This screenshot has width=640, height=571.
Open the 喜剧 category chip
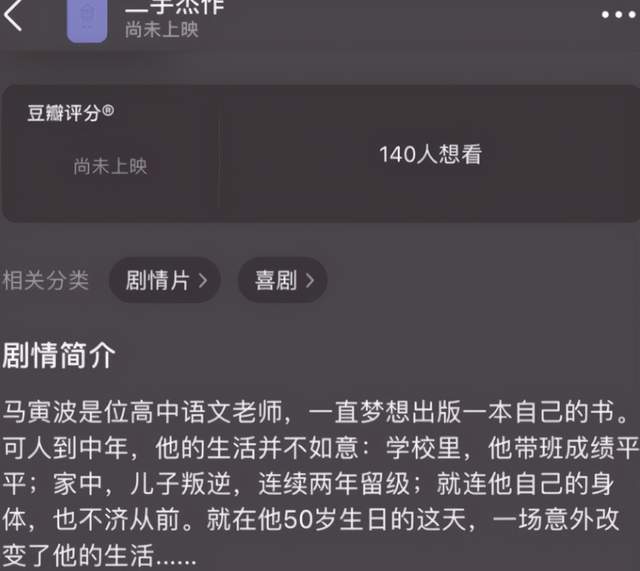(282, 280)
